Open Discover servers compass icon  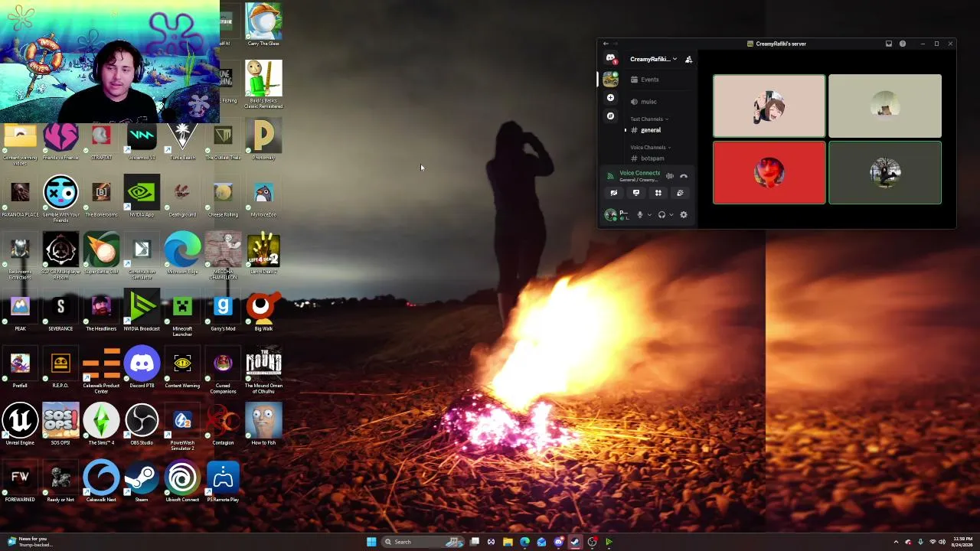coord(610,116)
